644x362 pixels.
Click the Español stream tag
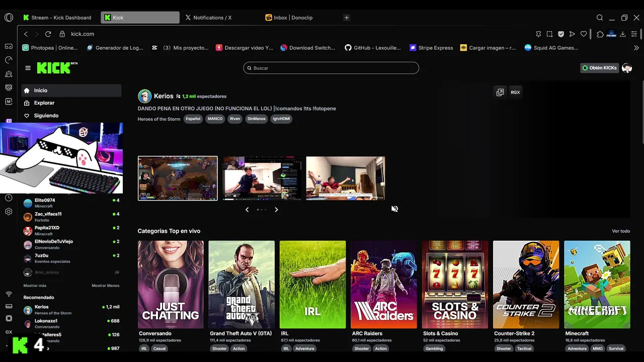(x=193, y=119)
